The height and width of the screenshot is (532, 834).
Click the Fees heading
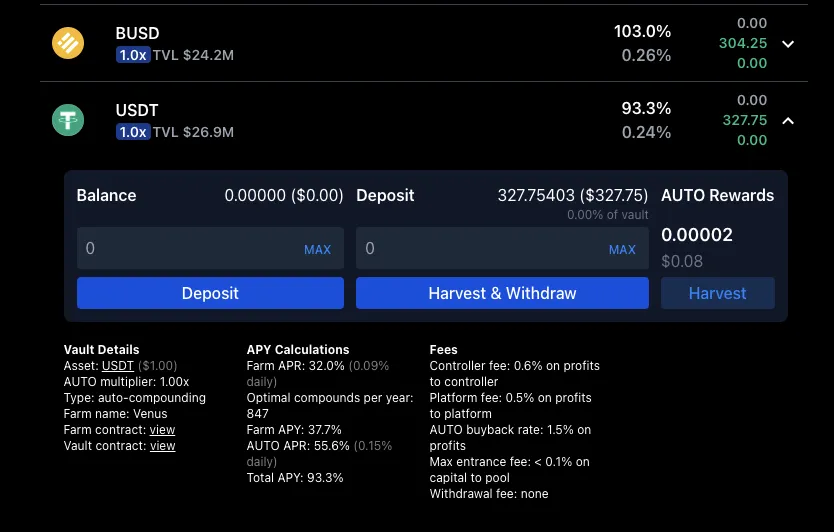pos(444,350)
